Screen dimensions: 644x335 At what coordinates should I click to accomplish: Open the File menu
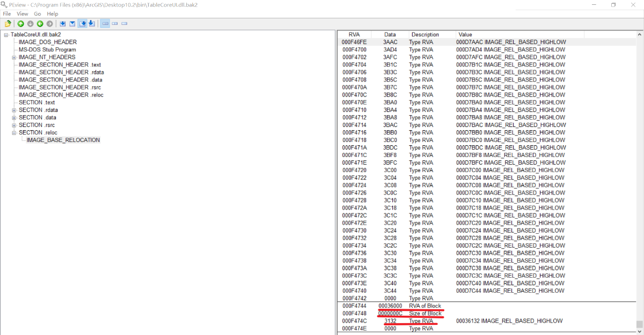(x=7, y=13)
